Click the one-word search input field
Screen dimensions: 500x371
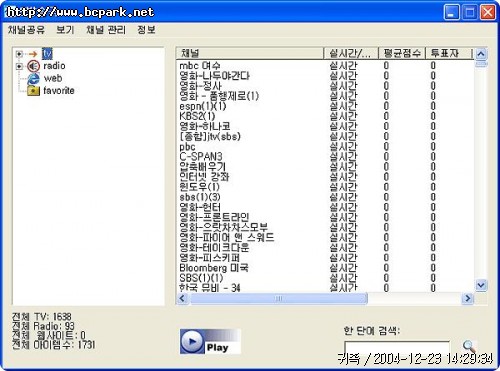tap(397, 347)
